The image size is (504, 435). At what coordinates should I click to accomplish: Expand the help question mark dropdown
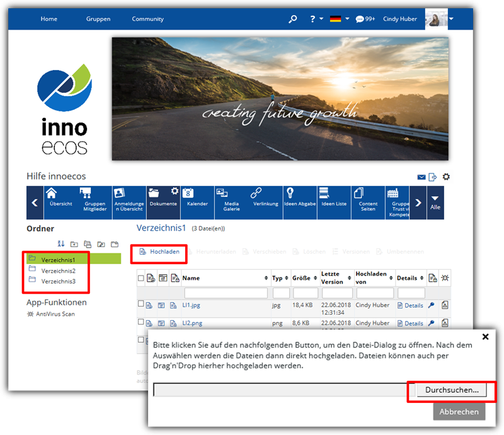point(316,19)
